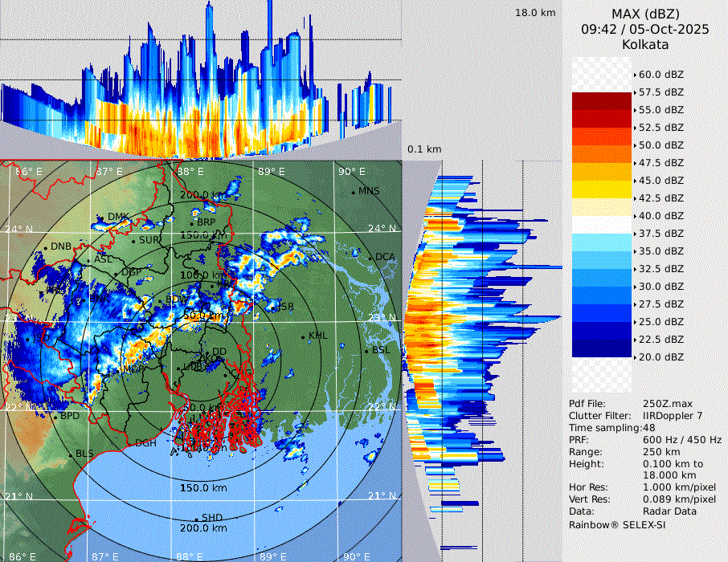
Task: Click the Kolkata radar site name
Action: [x=645, y=44]
